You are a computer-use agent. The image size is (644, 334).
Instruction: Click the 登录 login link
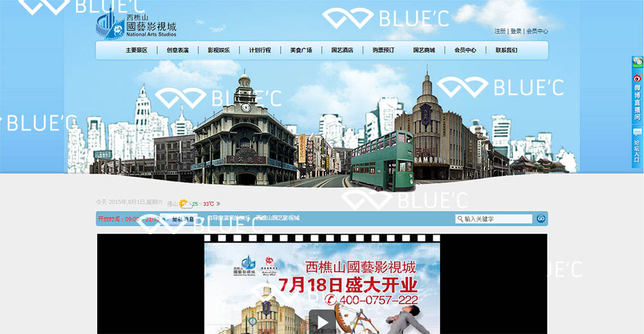tap(516, 31)
